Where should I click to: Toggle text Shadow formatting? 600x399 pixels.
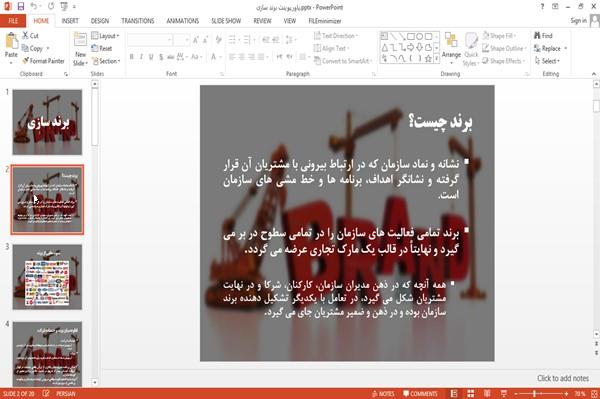(161, 57)
